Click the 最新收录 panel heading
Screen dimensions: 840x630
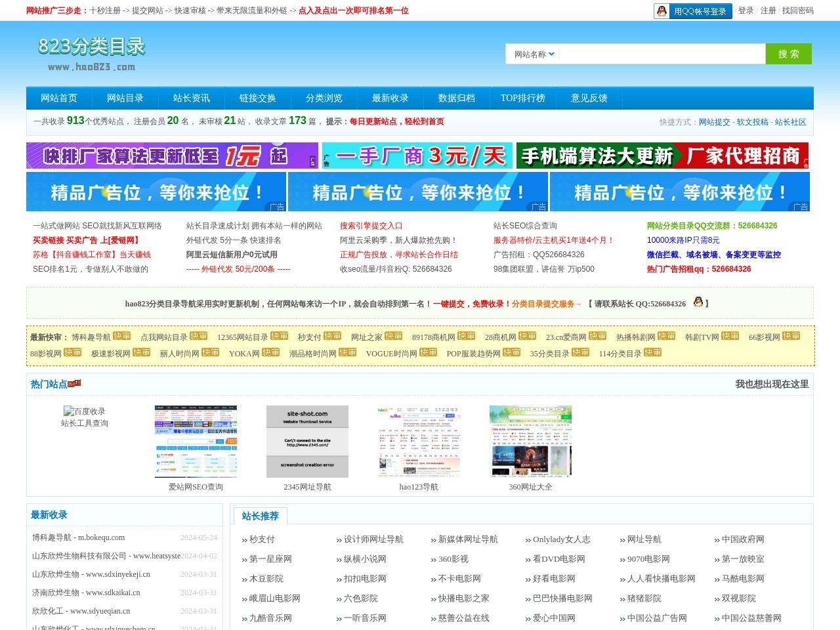click(49, 515)
